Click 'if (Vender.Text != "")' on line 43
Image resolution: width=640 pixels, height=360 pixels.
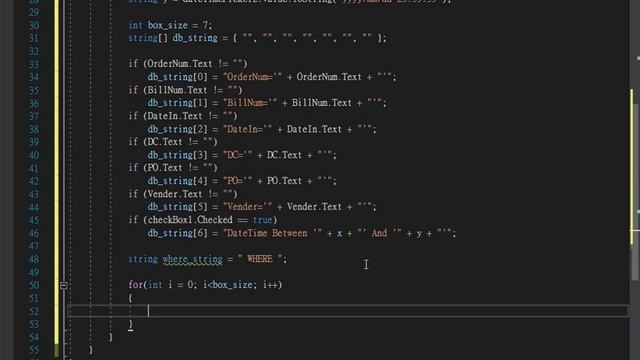point(183,194)
